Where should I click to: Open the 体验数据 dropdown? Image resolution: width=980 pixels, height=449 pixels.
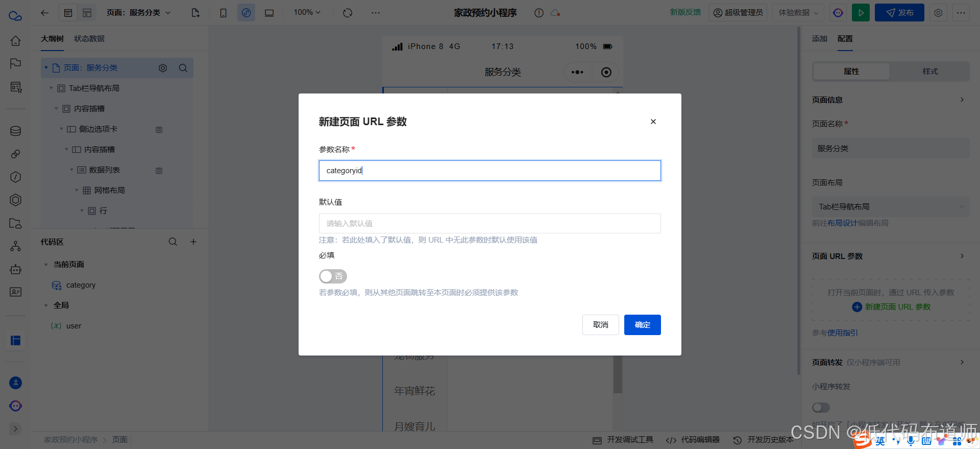798,13
